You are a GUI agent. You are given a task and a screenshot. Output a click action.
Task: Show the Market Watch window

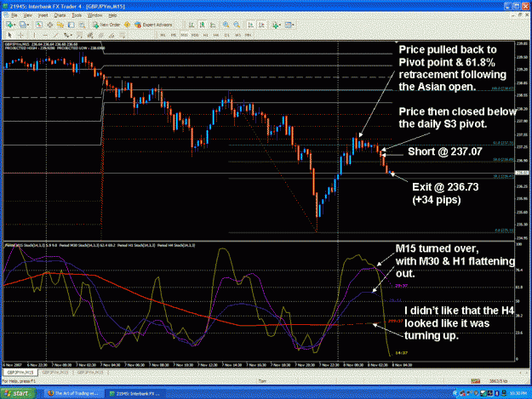point(38,25)
